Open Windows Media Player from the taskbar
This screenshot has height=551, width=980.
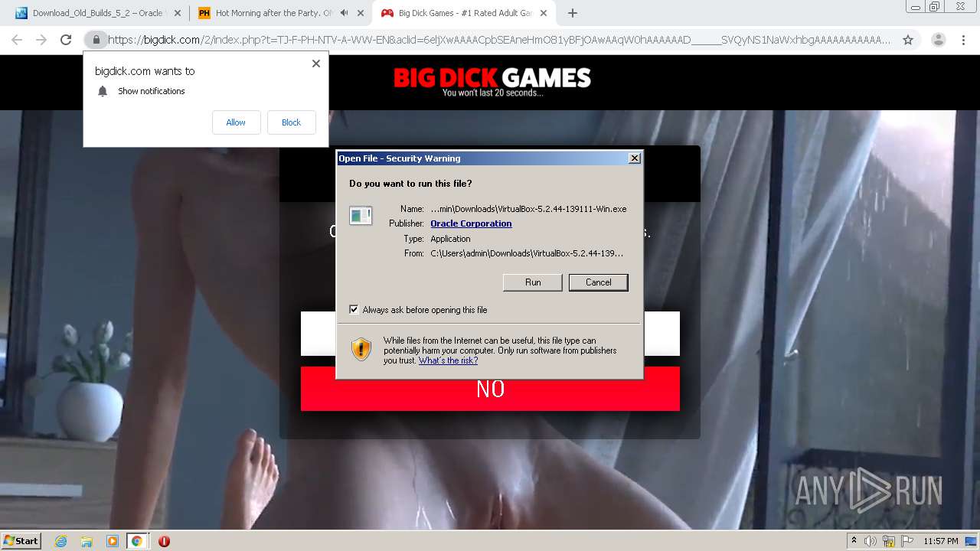(112, 541)
